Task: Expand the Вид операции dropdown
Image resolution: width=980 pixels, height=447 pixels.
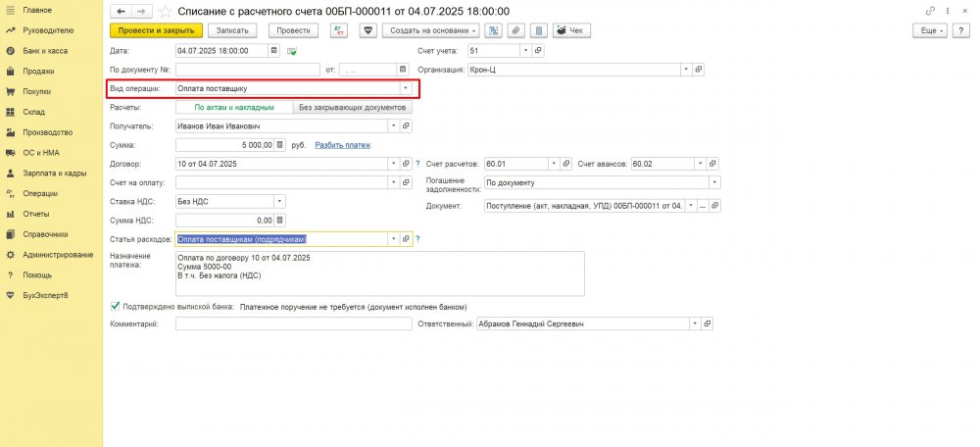Action: click(405, 88)
